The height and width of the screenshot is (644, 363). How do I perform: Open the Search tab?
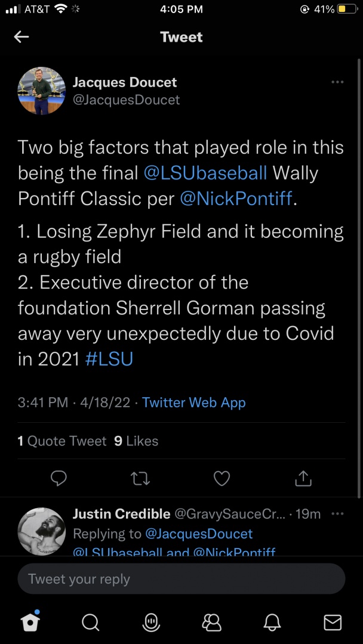click(91, 622)
